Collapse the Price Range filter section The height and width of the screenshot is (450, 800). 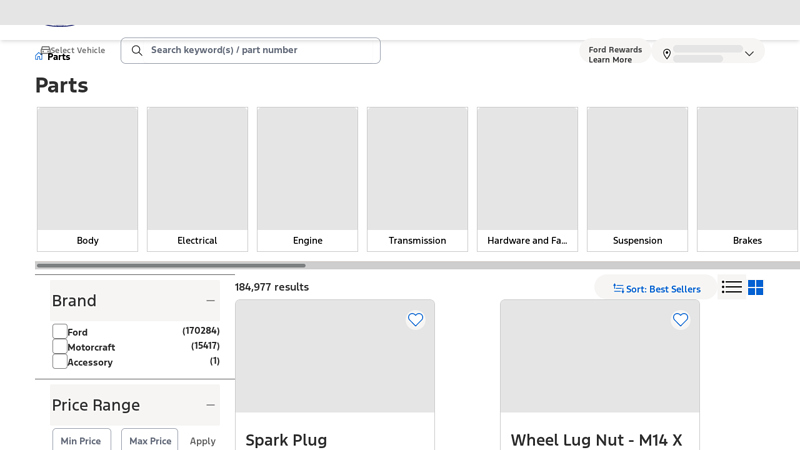coord(210,405)
